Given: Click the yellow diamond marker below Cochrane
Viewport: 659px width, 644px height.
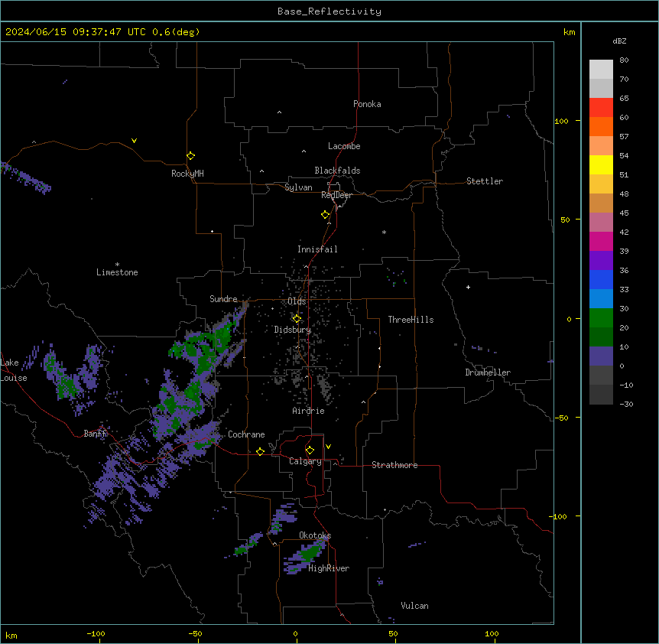Looking at the screenshot, I should 260,451.
